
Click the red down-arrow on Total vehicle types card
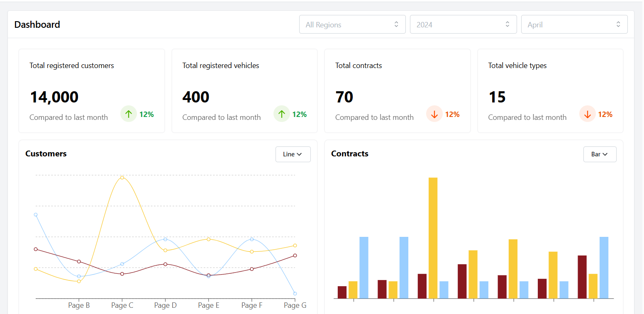[x=587, y=114]
